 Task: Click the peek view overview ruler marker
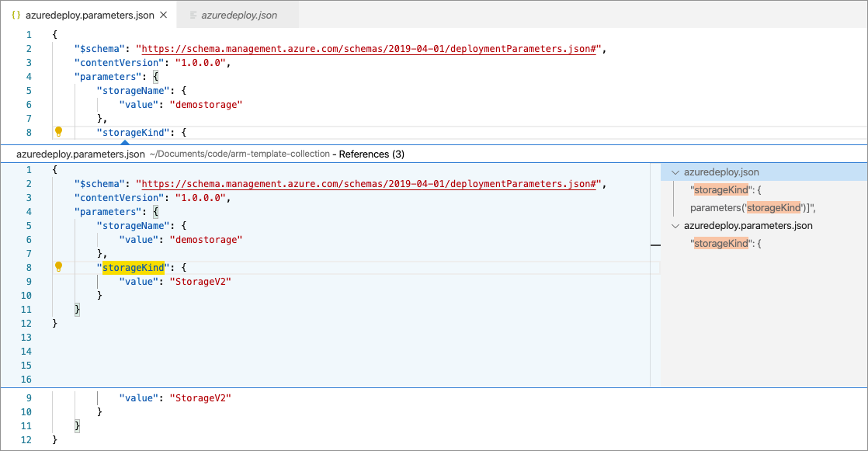(655, 245)
